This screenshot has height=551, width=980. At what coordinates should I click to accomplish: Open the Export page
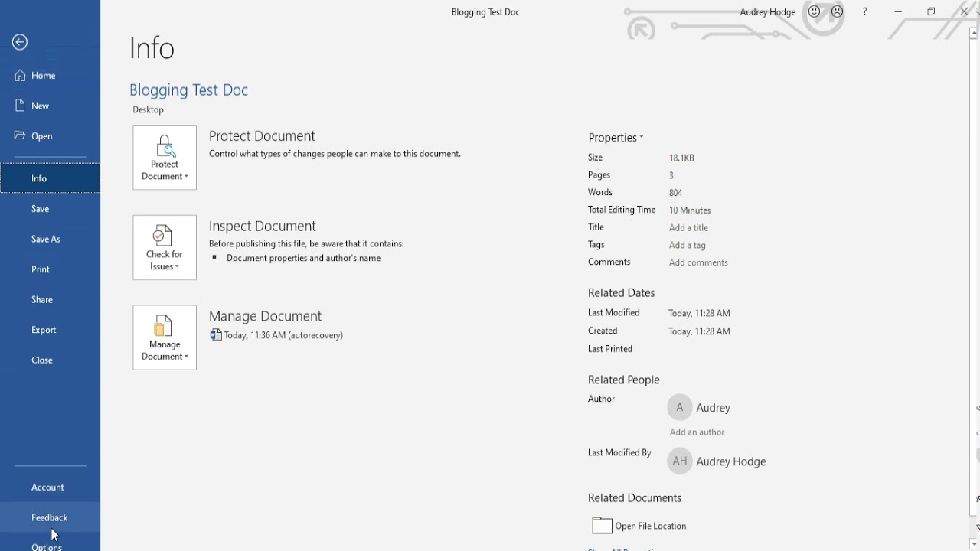(x=50, y=330)
